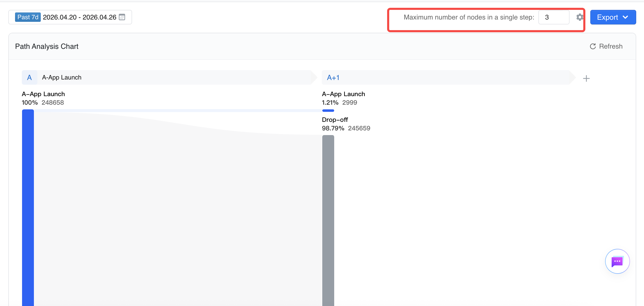
Task: Expand the Export dropdown button
Action: pyautogui.click(x=613, y=17)
